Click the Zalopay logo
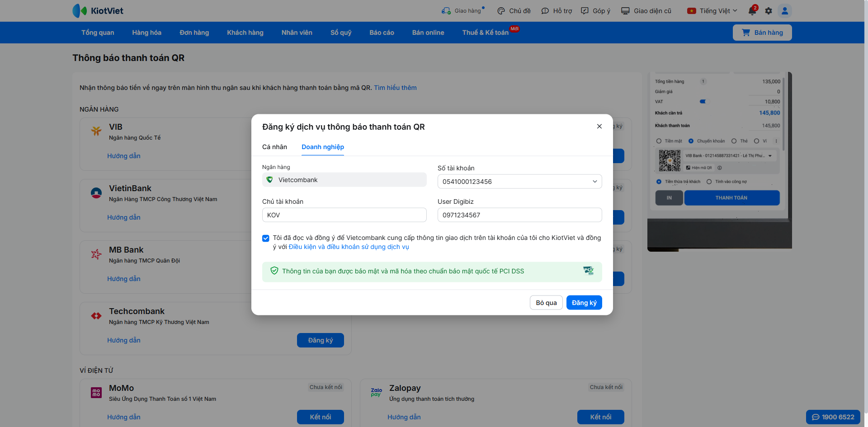This screenshot has width=868, height=427. point(376,392)
